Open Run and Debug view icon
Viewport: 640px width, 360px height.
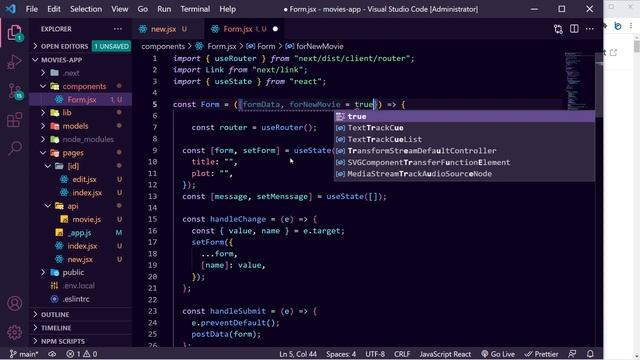click(x=14, y=62)
